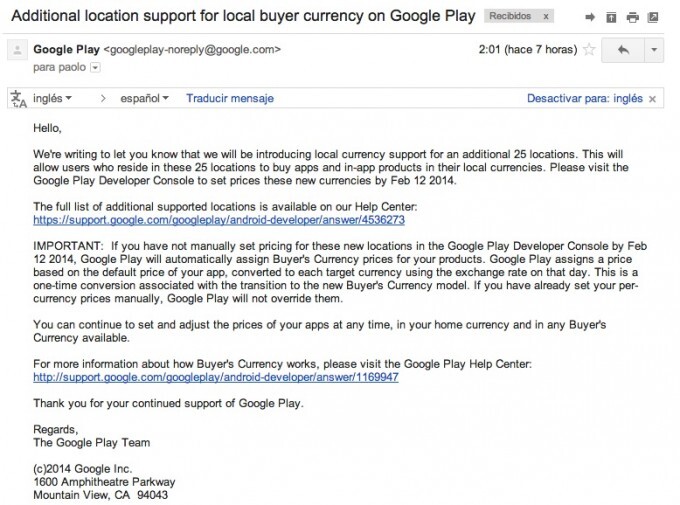Open the target language 'español' dropdown

[144, 99]
